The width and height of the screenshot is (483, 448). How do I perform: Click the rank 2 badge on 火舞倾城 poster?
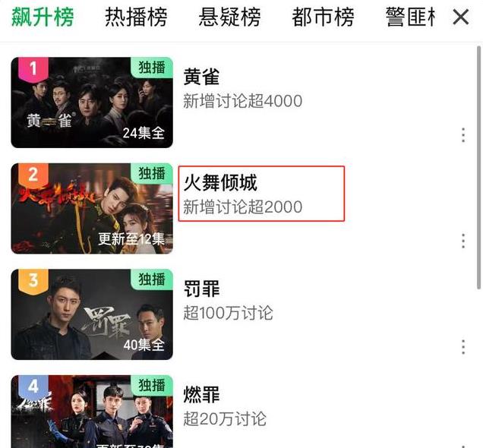(33, 175)
